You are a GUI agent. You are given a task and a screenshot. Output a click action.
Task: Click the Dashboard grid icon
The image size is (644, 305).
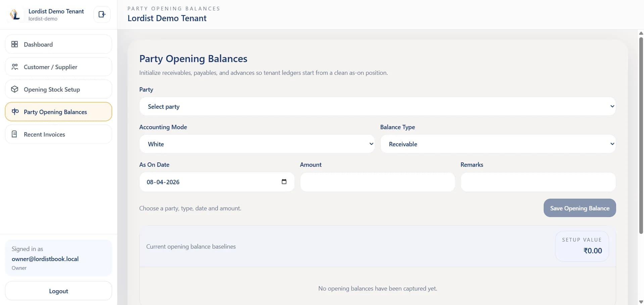[15, 44]
